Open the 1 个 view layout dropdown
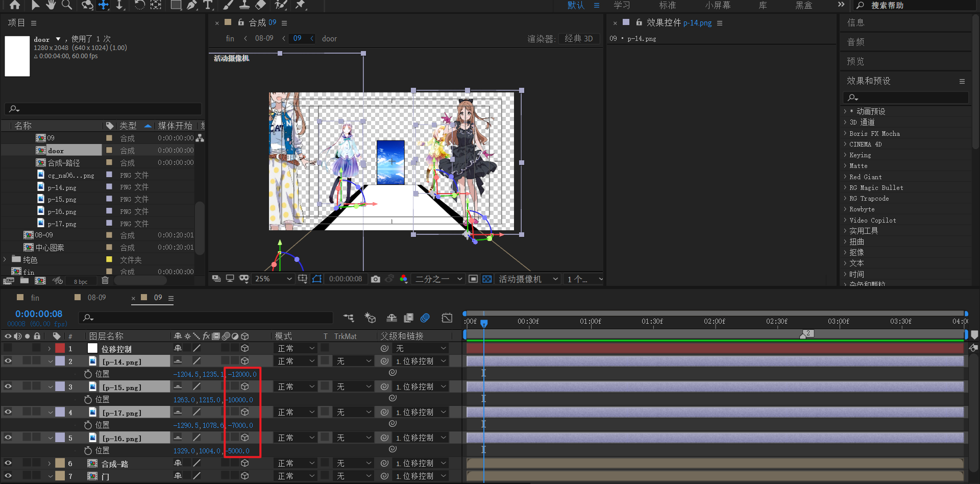980x484 pixels. [584, 279]
